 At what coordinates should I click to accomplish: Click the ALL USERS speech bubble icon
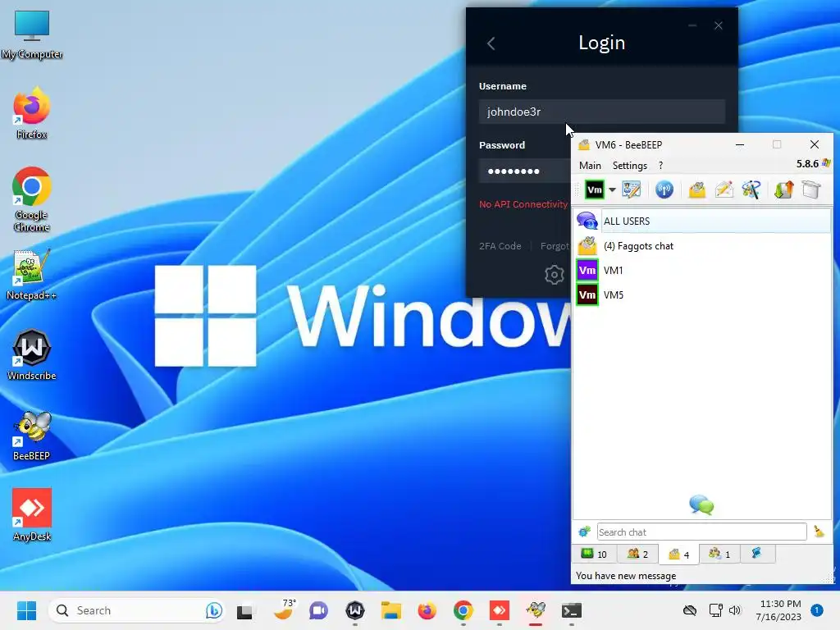pyautogui.click(x=587, y=221)
